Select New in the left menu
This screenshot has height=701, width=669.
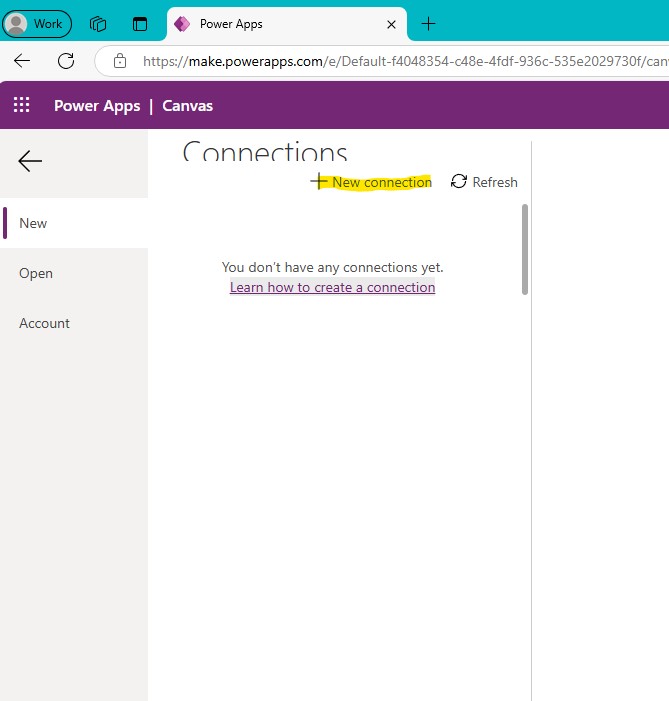[x=74, y=223]
